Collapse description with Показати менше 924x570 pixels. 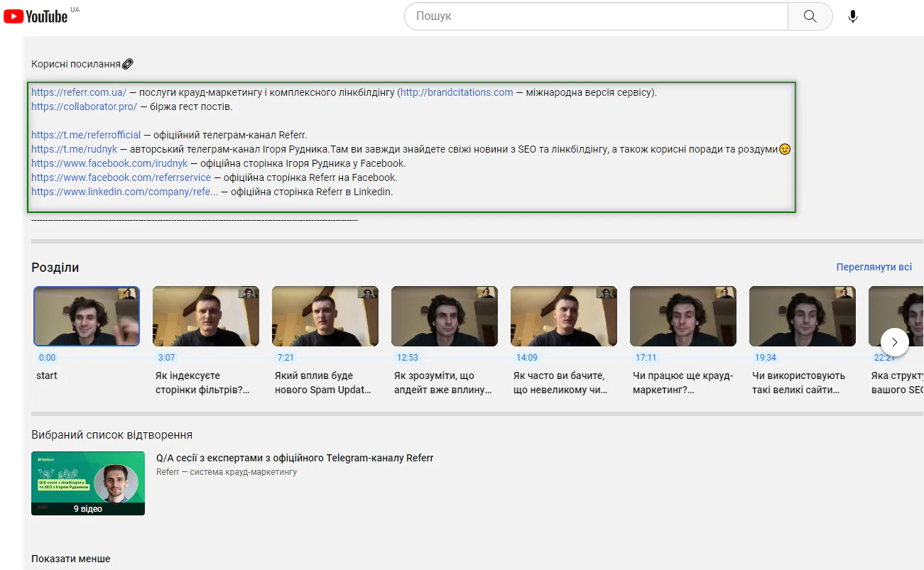pos(71,559)
